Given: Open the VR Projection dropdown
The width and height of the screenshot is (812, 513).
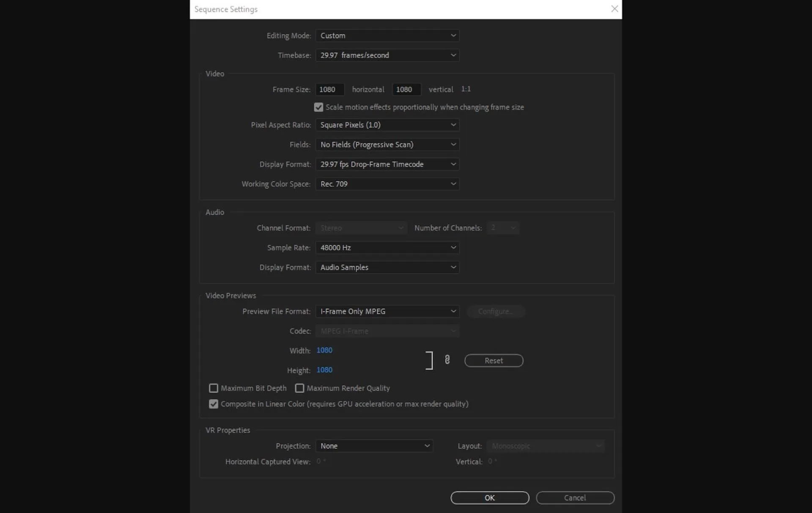Looking at the screenshot, I should pyautogui.click(x=374, y=445).
